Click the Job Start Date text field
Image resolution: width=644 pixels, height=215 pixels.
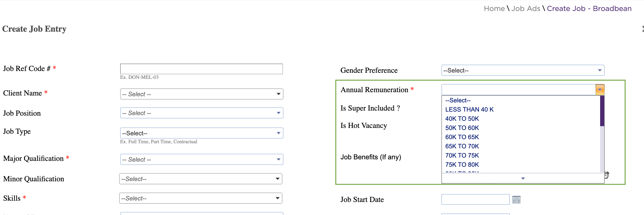coord(475,199)
